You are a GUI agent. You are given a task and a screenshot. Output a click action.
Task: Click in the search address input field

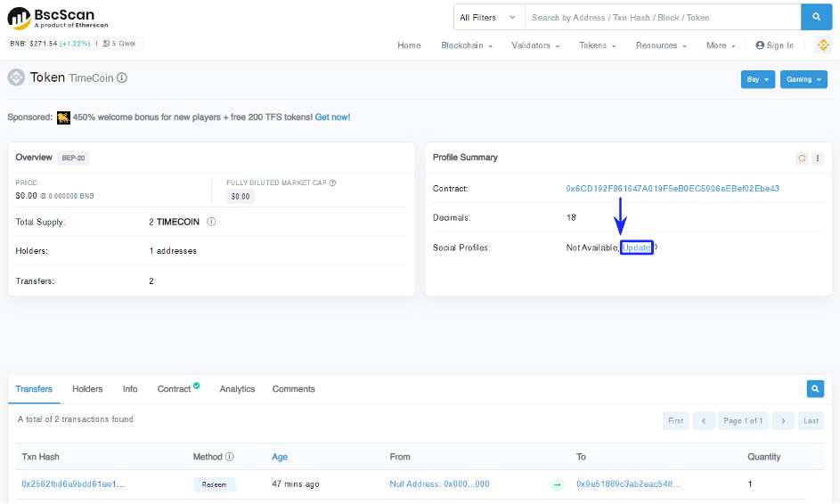664,17
